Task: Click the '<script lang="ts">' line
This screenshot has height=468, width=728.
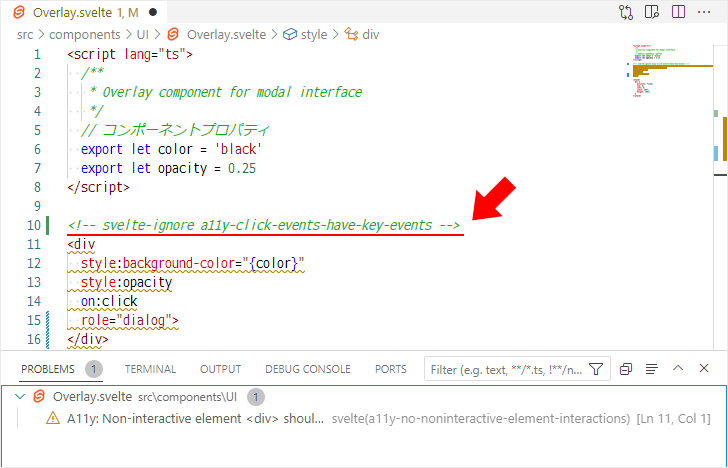Action: coord(130,55)
